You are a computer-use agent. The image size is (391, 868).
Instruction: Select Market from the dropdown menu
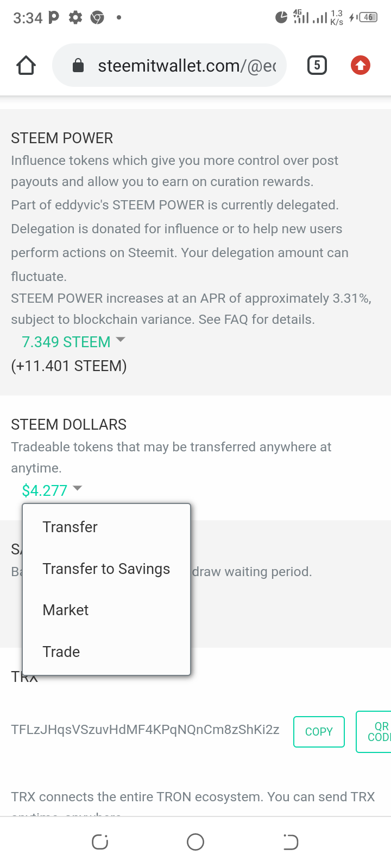(66, 610)
